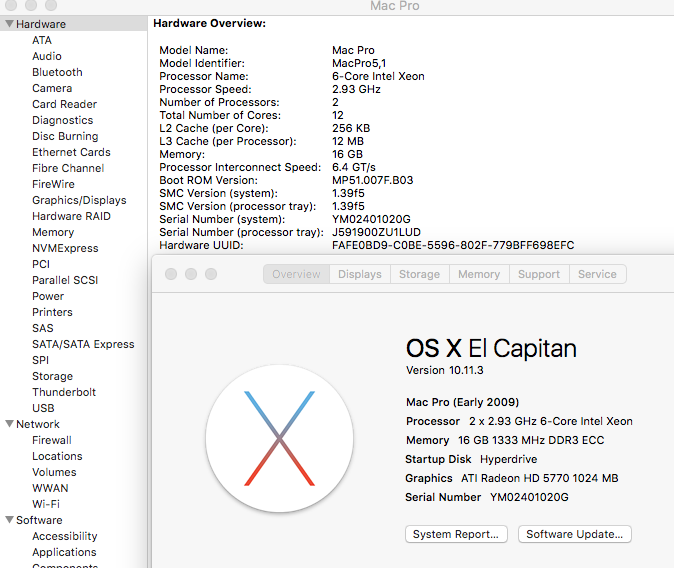Select Diagnostics in the sidebar
The image size is (674, 568).
62,120
